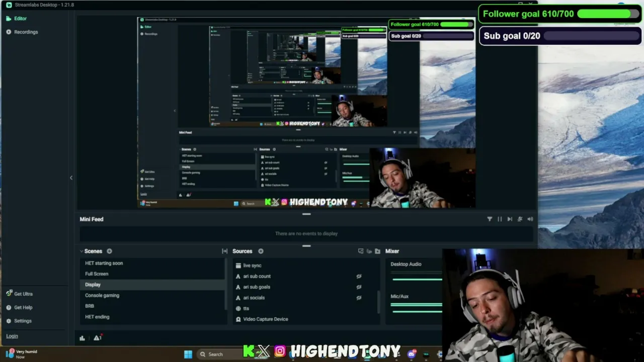Open the scene transitions icon in the Scenes header
This screenshot has height=362, width=644.
tap(224, 251)
